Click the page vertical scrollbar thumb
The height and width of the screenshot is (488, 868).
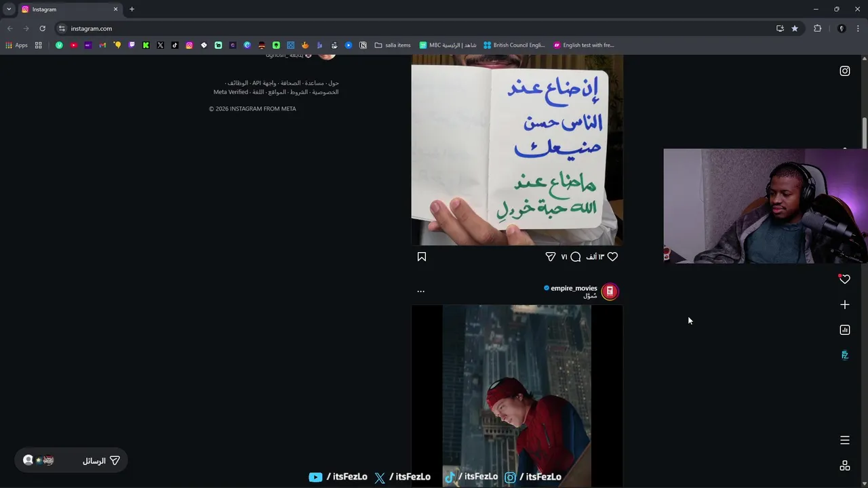pyautogui.click(x=865, y=134)
